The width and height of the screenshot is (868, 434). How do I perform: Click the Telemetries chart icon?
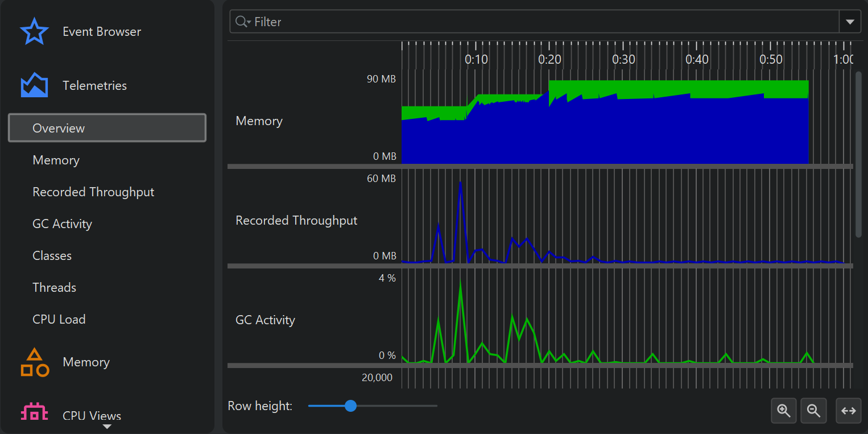click(x=34, y=85)
